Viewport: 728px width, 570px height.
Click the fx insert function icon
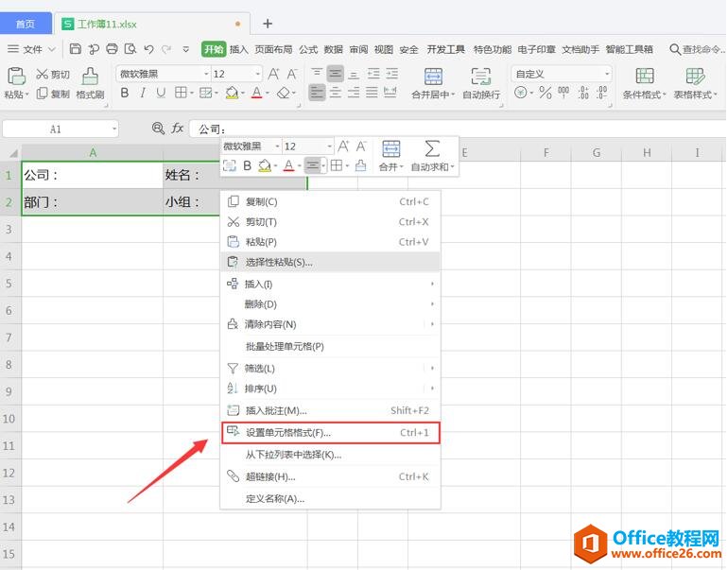pyautogui.click(x=178, y=129)
